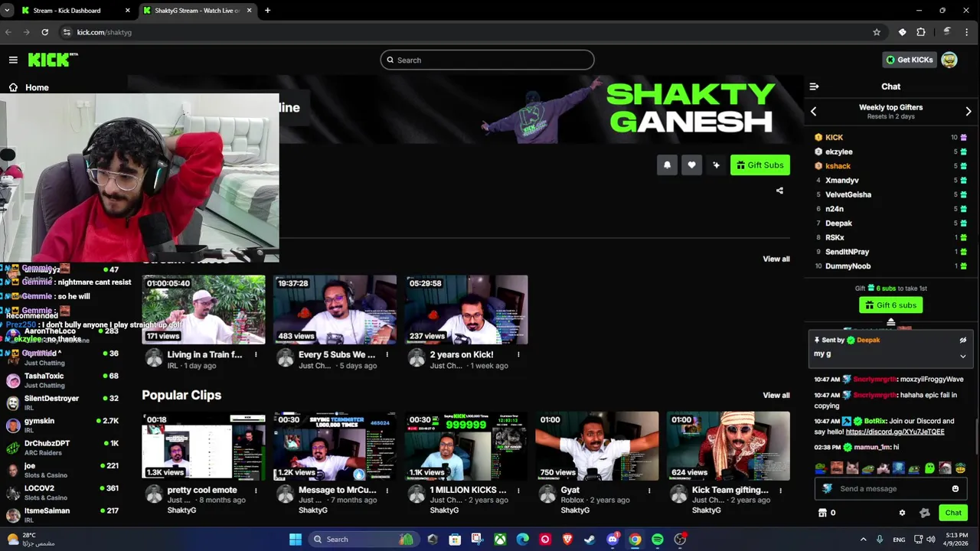Open options menu for 1 MILLION KICKS clip
This screenshot has width=980, height=551.
(x=518, y=491)
